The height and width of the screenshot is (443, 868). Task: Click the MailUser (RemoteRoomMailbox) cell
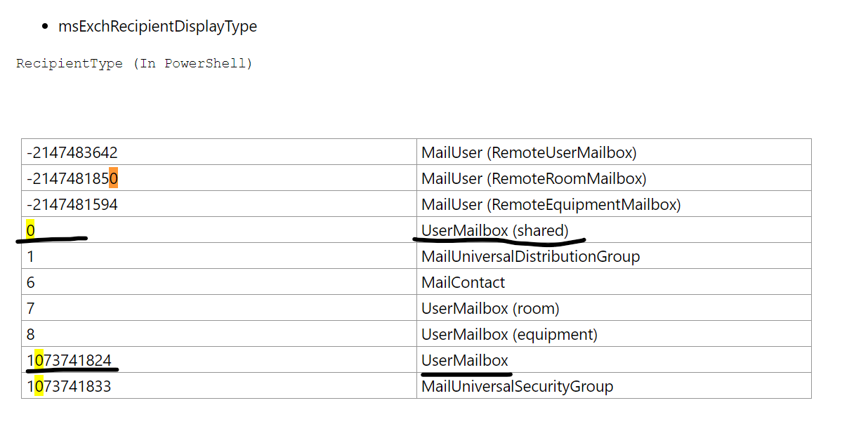[x=614, y=178]
